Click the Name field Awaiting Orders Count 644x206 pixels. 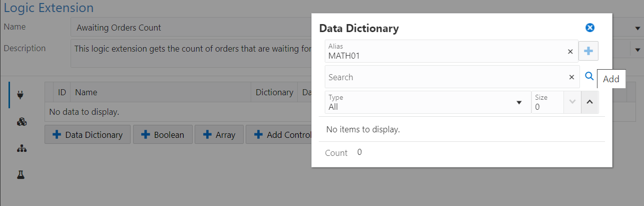191,28
